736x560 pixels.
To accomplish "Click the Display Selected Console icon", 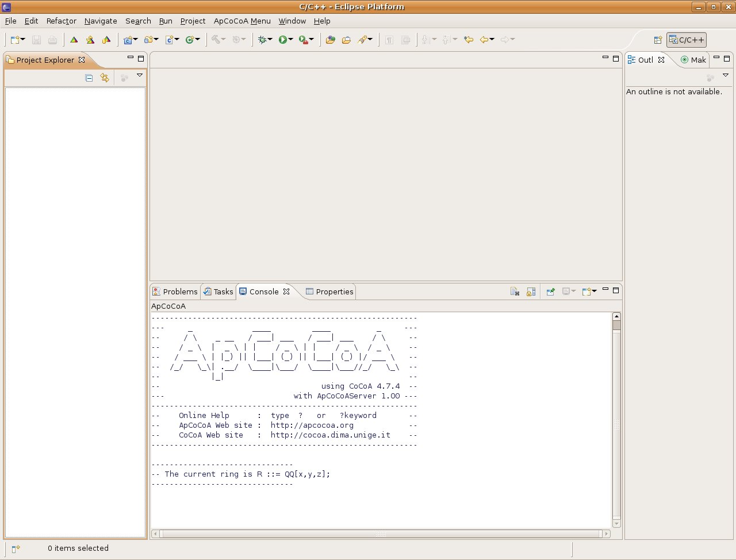I will 566,291.
